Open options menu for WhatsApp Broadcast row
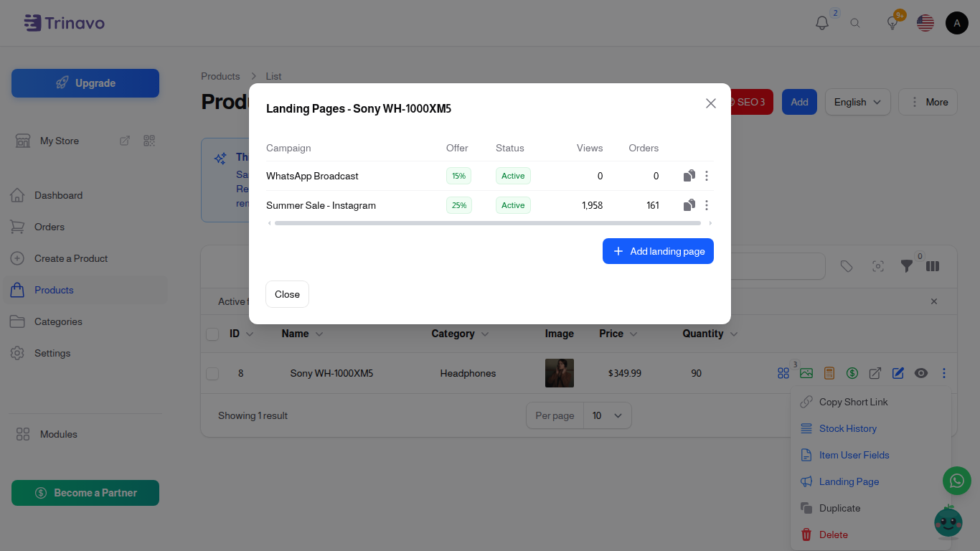Image resolution: width=980 pixels, height=551 pixels. click(x=707, y=176)
